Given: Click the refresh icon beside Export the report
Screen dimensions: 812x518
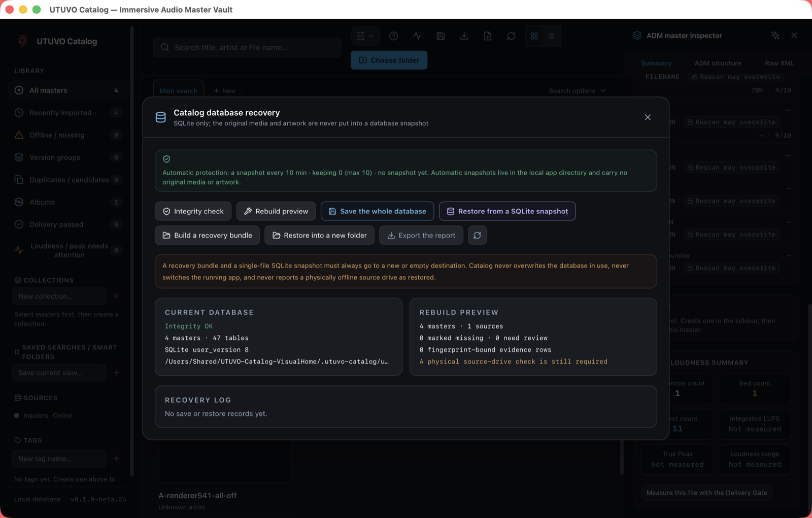Looking at the screenshot, I should [x=477, y=235].
